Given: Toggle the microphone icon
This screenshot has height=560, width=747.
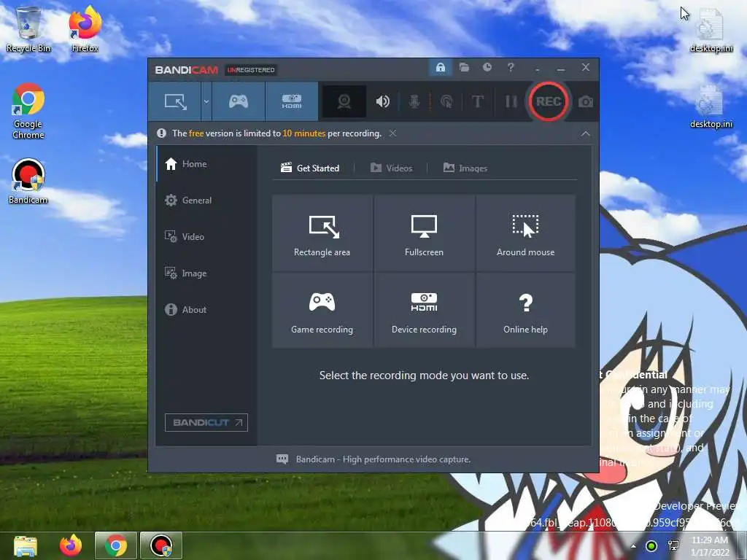Looking at the screenshot, I should 414,101.
